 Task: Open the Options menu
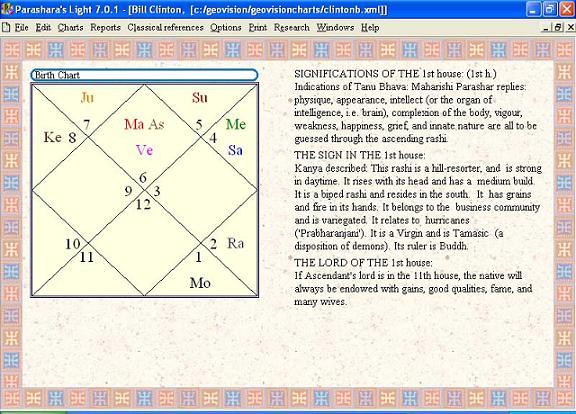tap(226, 28)
